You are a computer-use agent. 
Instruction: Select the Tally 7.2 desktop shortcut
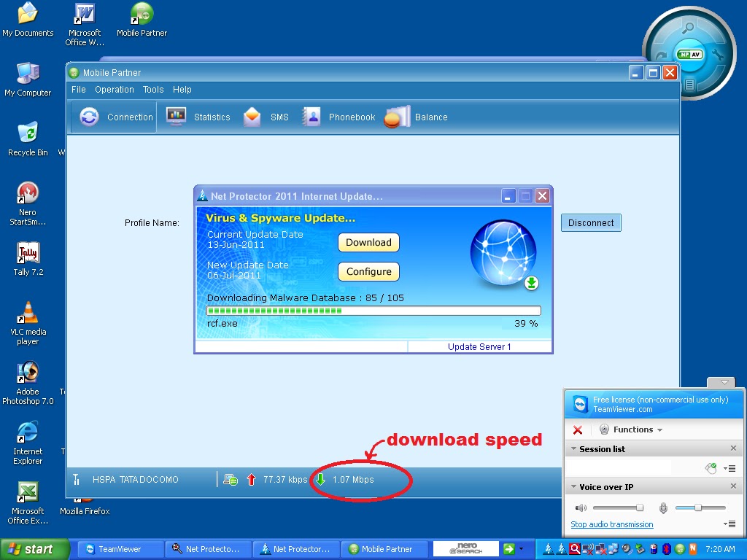coord(28,259)
